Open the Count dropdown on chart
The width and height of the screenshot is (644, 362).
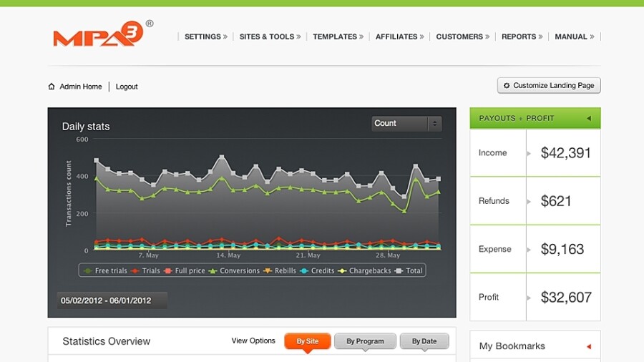click(406, 124)
